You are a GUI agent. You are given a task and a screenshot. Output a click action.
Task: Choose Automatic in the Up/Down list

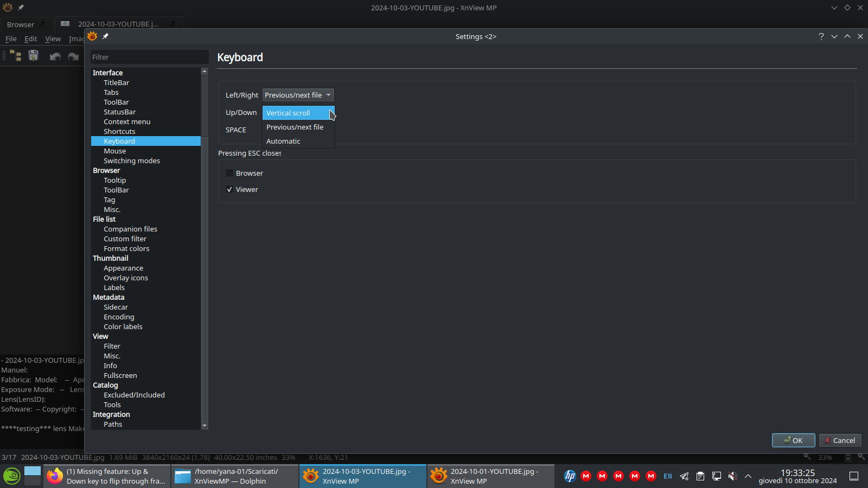pos(298,141)
